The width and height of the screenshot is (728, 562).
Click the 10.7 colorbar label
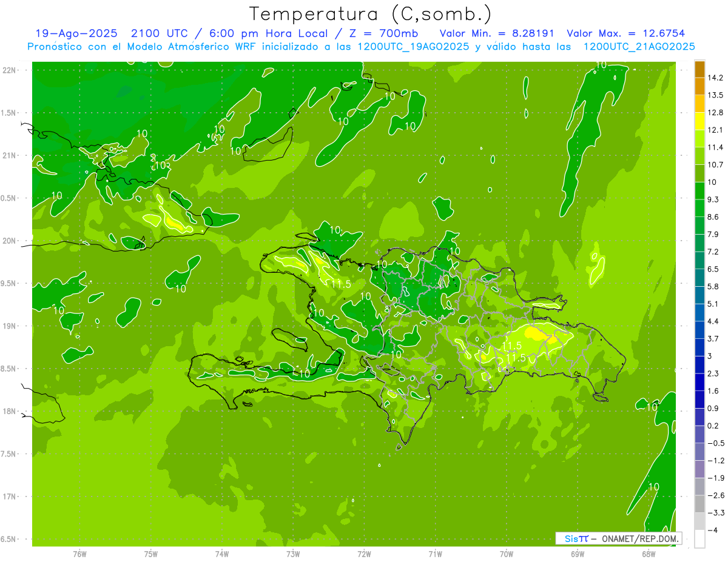715,164
